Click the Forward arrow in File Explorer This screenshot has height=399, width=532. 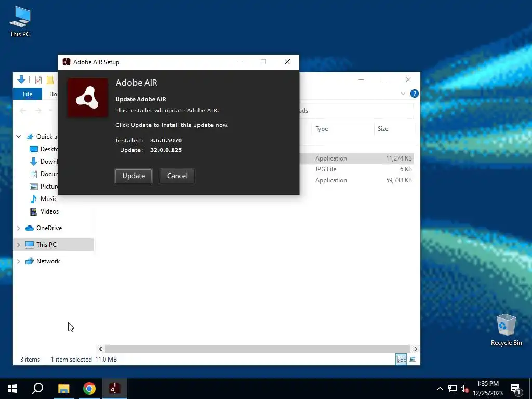pos(38,111)
